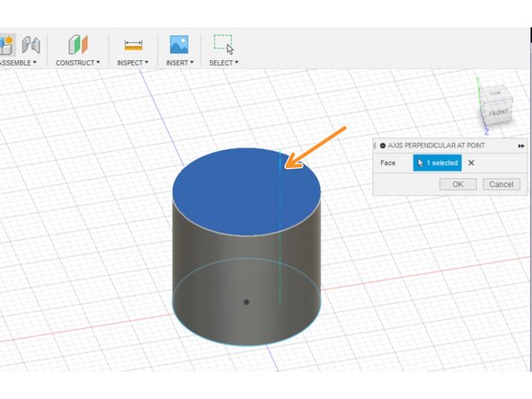Image resolution: width=532 pixels, height=399 pixels.
Task: Open the INSPECT dropdown menu
Action: coord(133,63)
